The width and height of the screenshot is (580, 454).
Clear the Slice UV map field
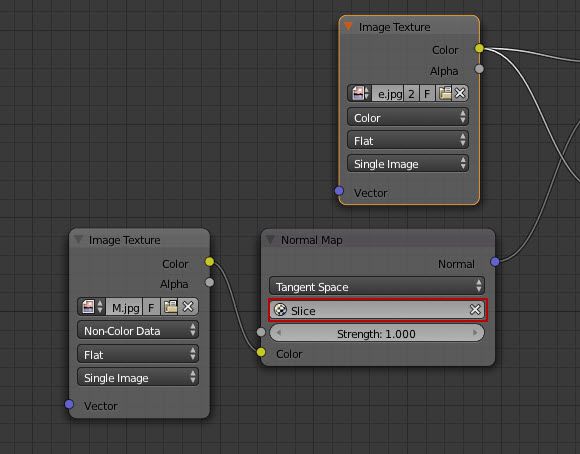475,310
